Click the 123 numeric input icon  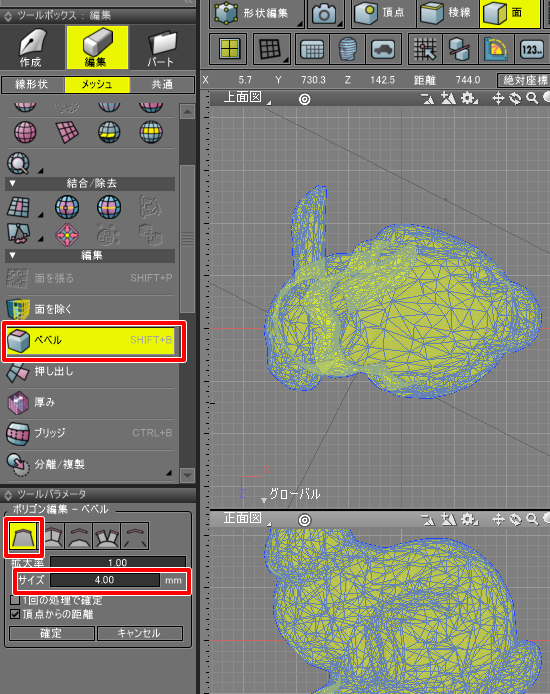[531, 49]
